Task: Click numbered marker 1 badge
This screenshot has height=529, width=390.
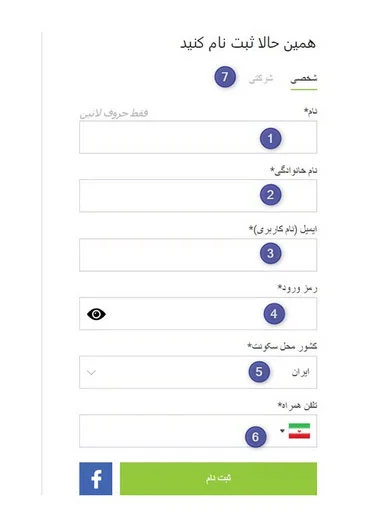Action: coord(271,138)
